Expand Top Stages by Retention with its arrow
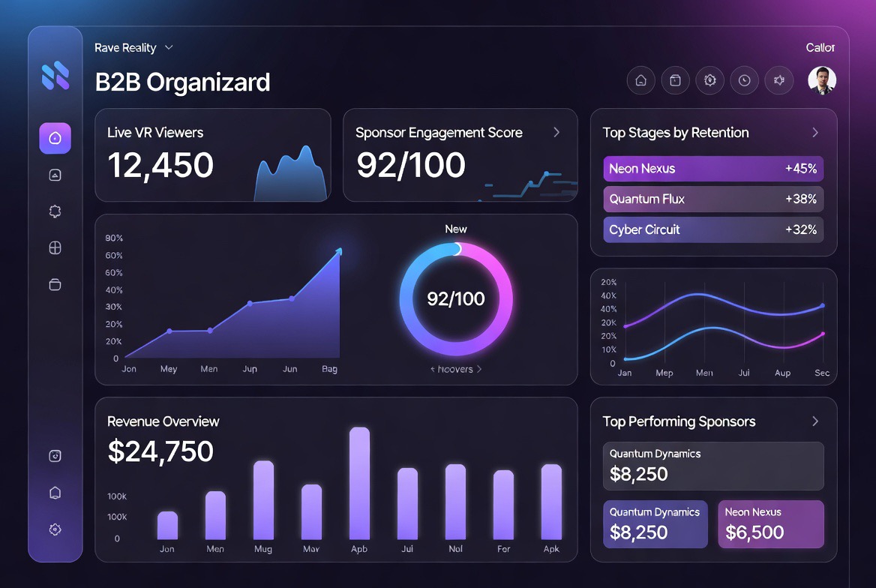Image resolution: width=876 pixels, height=588 pixels. pos(815,133)
